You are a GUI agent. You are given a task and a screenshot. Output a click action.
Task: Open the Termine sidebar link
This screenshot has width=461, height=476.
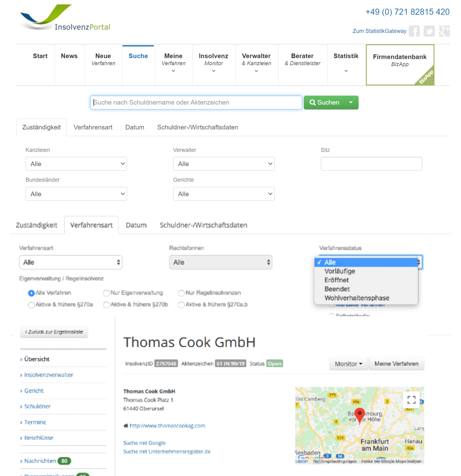35,422
